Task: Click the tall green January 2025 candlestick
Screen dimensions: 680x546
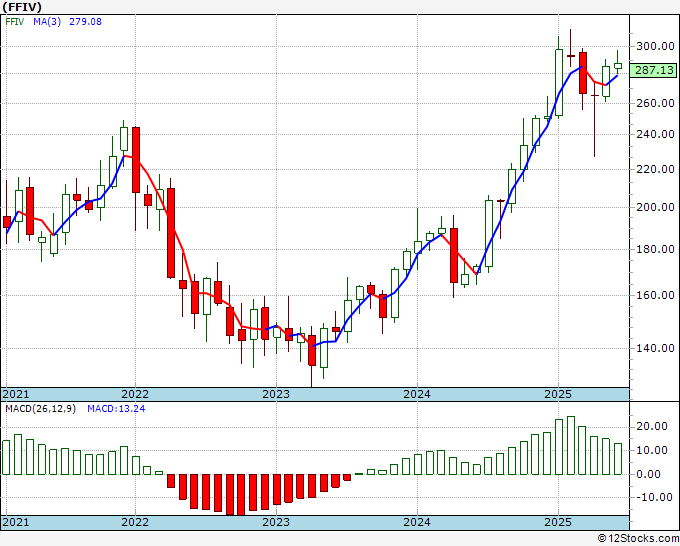Action: pos(559,82)
